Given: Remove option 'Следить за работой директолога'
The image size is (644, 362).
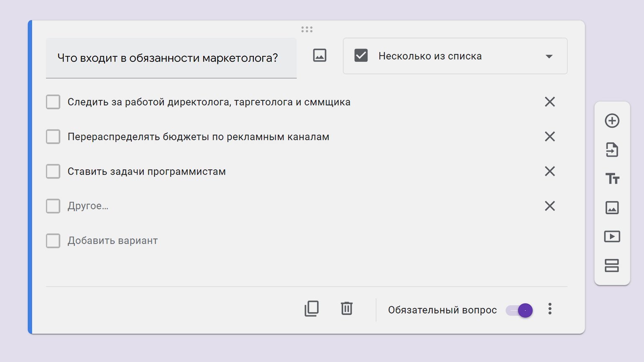Looking at the screenshot, I should pos(550,102).
